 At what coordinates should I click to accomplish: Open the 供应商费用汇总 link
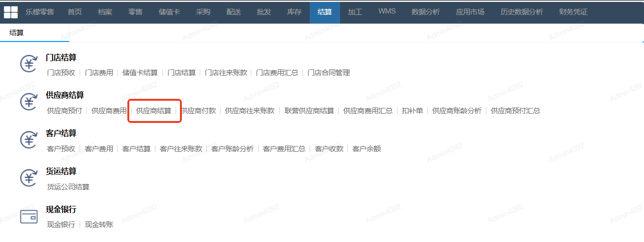[x=368, y=111]
